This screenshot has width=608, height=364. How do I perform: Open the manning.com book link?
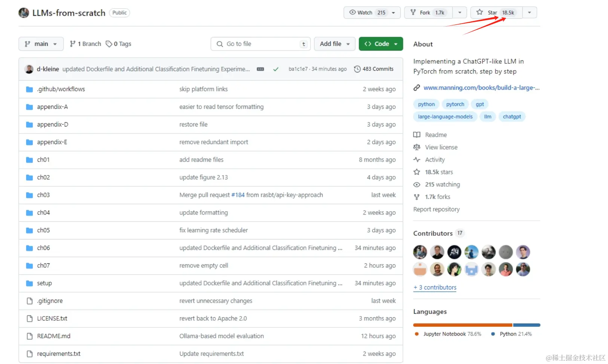(482, 88)
